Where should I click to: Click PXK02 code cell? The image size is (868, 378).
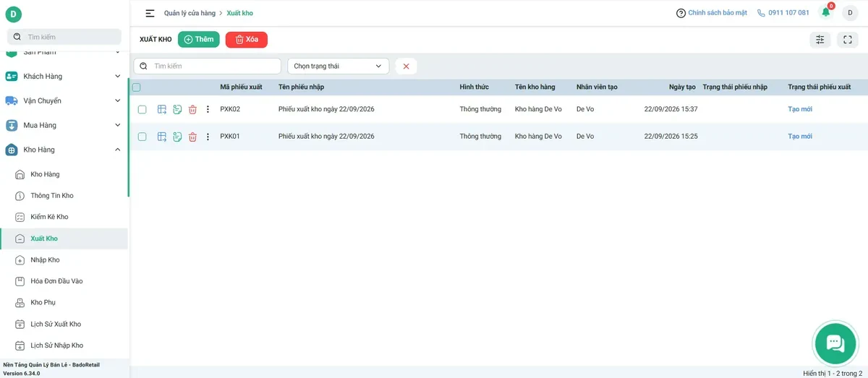[230, 109]
